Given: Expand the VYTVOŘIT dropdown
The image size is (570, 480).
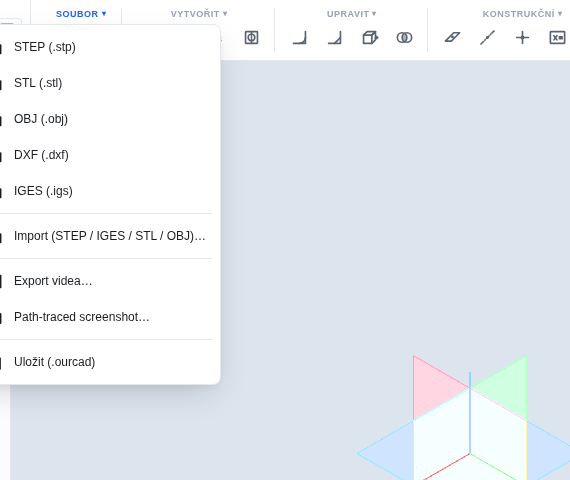Looking at the screenshot, I should click(199, 14).
